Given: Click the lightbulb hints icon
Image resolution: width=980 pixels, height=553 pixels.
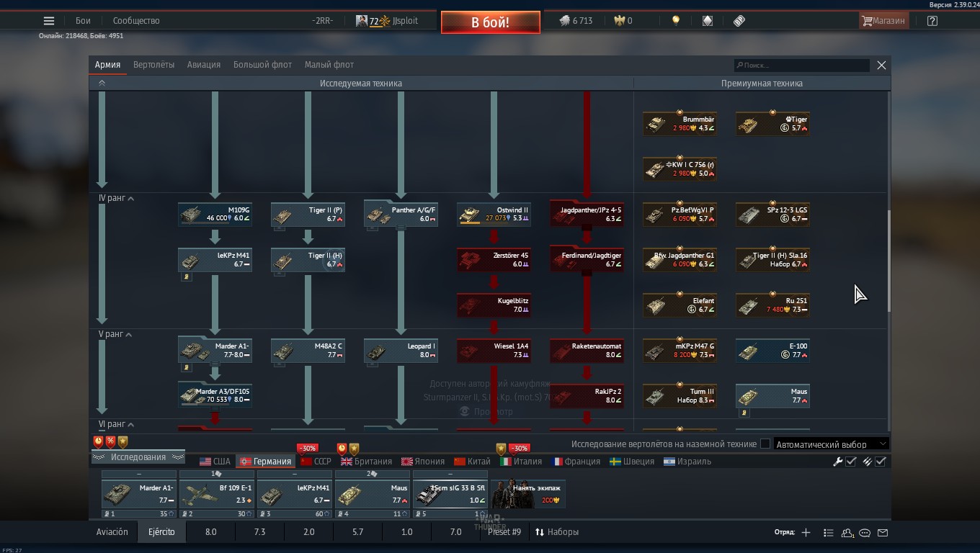Looking at the screenshot, I should [x=675, y=21].
